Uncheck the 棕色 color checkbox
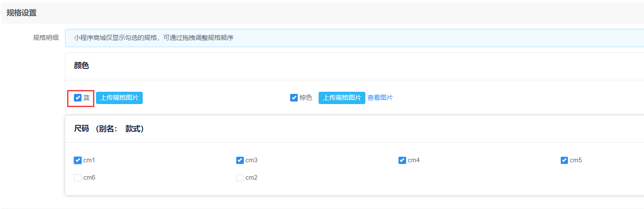Viewport: 644px width, 209px height. [294, 98]
